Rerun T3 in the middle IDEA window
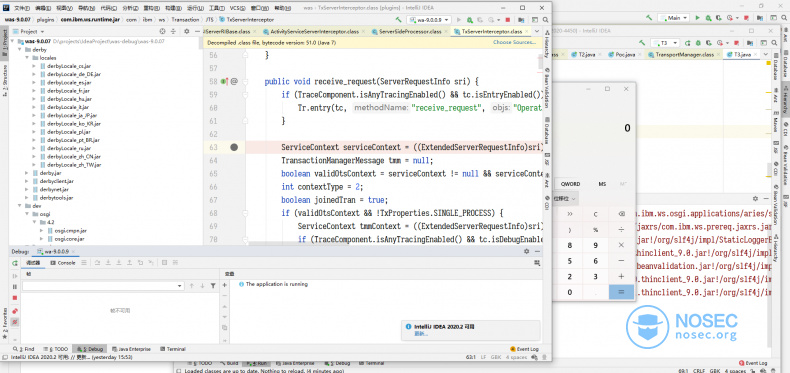This screenshot has width=790, height=373. click(x=688, y=43)
